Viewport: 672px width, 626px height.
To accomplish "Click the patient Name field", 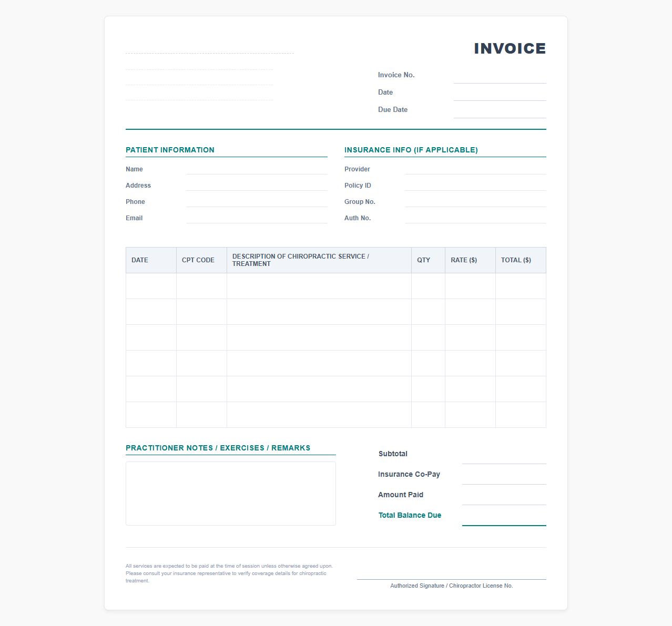I will pyautogui.click(x=257, y=169).
